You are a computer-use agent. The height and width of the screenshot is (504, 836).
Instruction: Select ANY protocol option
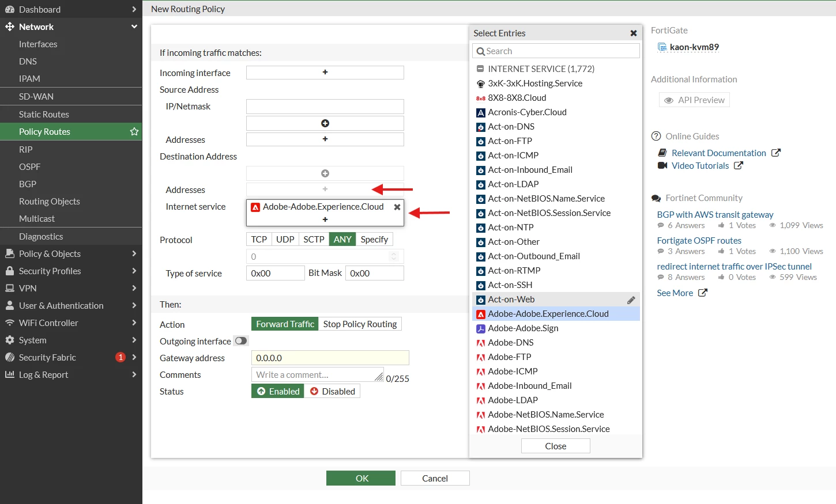[342, 240]
